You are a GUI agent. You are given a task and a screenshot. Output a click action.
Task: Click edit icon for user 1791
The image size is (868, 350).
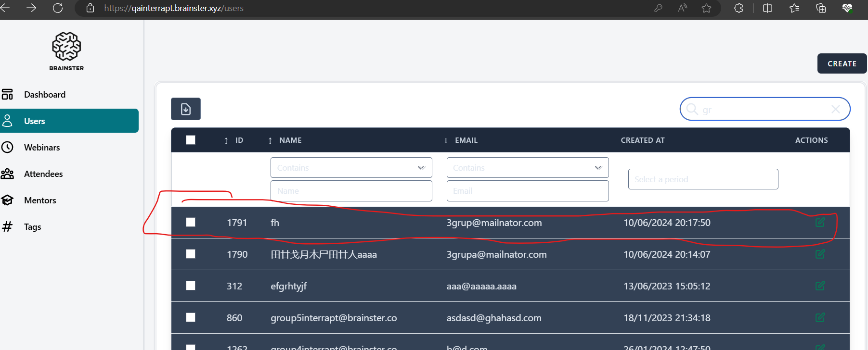pos(820,222)
